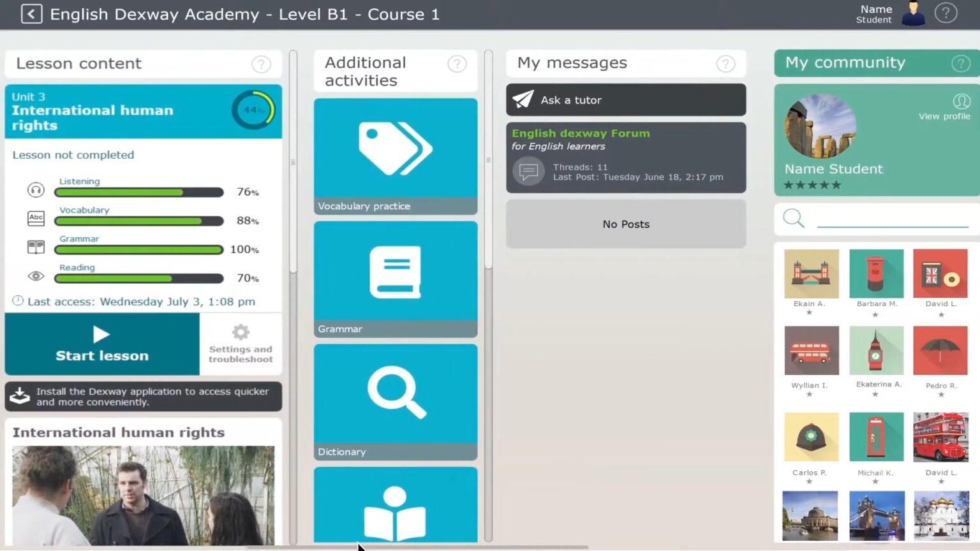Click the Vocabulary Abc icon
Viewport: 980px width, 551px height.
click(x=36, y=218)
